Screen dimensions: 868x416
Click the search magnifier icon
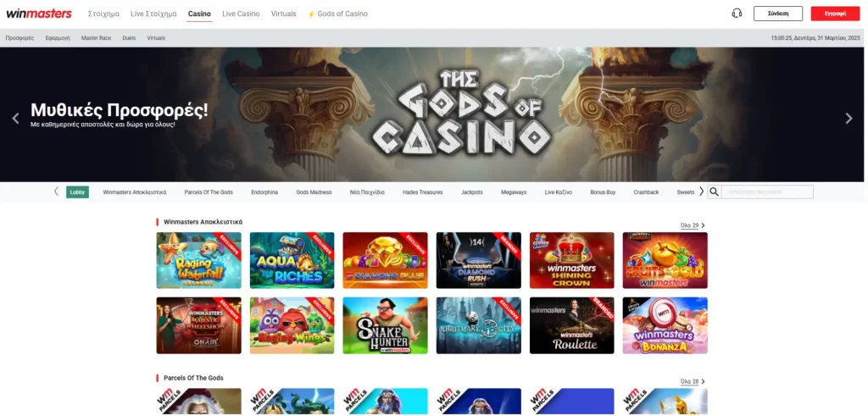pyautogui.click(x=714, y=191)
